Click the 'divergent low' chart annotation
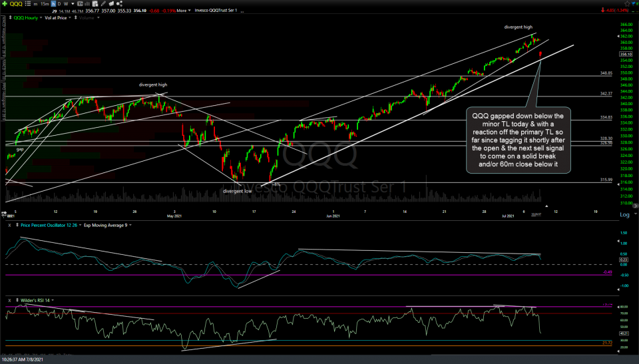This screenshot has height=364, width=639. pos(238,191)
